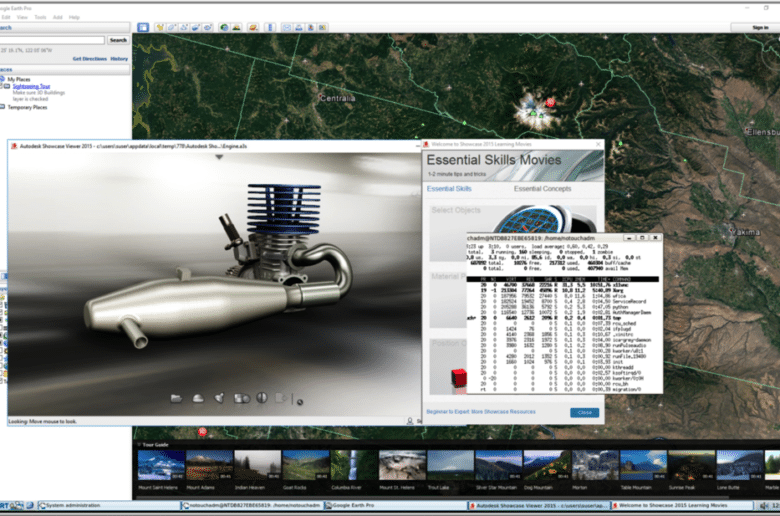Viewport: 780px width, 516px height.
Task: Open the Morton tour thumbnail
Action: (x=595, y=465)
